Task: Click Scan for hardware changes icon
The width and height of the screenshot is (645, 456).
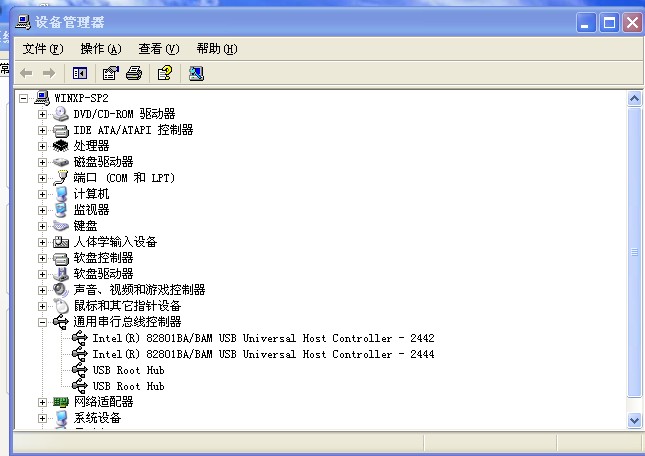Action: pyautogui.click(x=196, y=74)
